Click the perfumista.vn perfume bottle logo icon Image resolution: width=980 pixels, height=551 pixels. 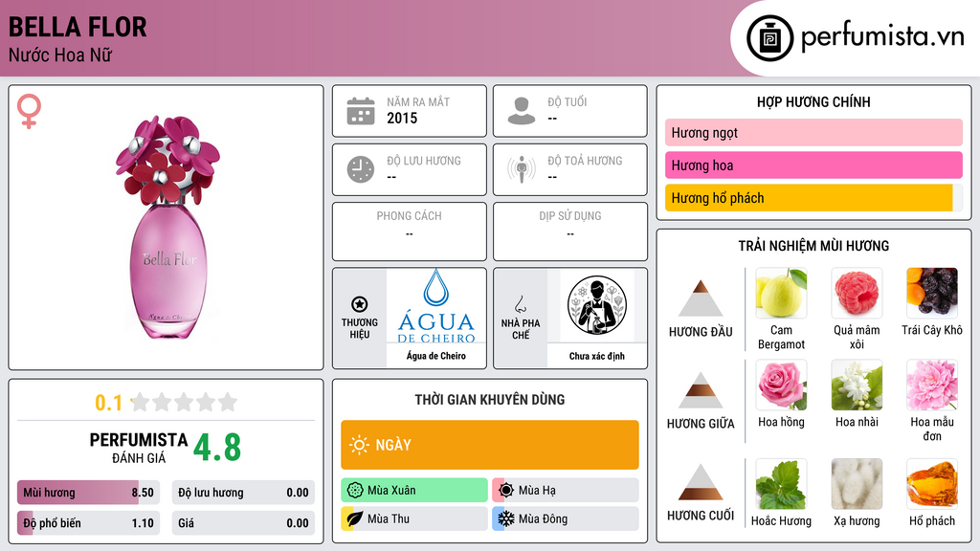(x=770, y=38)
